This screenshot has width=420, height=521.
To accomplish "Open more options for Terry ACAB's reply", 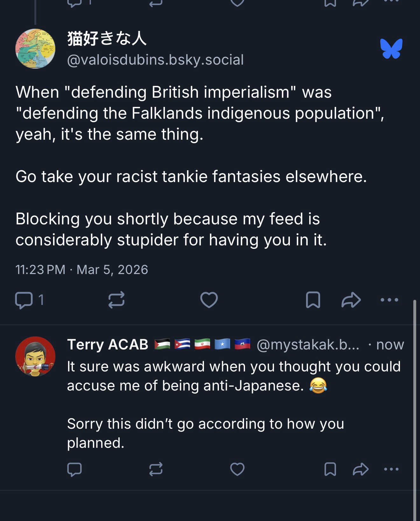I will [x=391, y=469].
